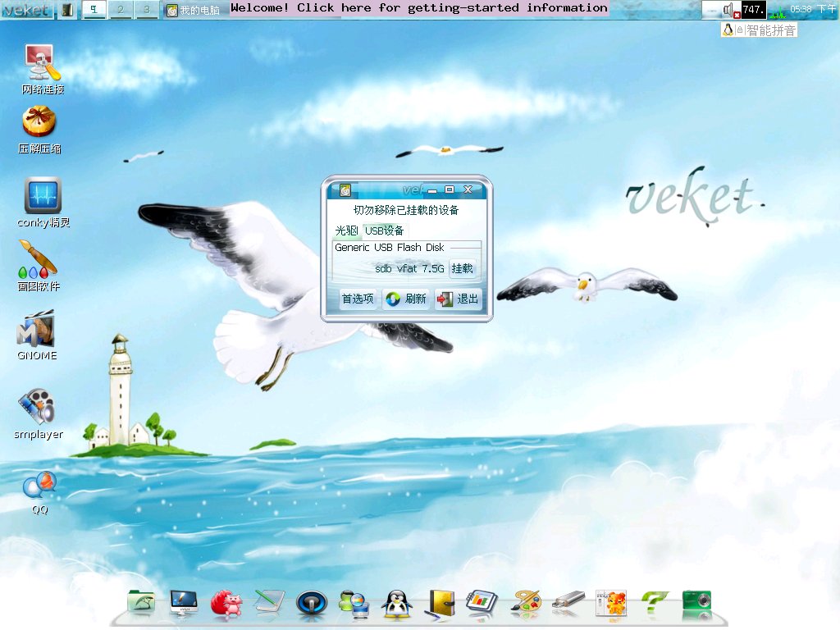Image resolution: width=840 pixels, height=630 pixels.
Task: Maximize the mount dialog window
Action: pyautogui.click(x=450, y=189)
